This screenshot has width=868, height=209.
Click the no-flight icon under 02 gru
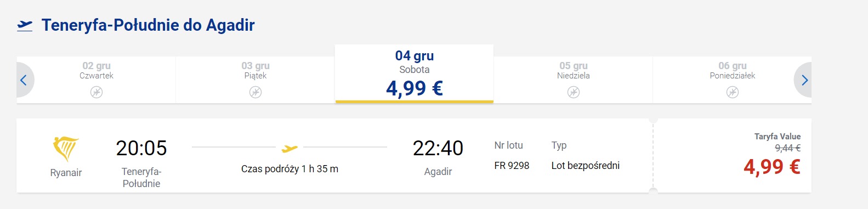pyautogui.click(x=97, y=92)
